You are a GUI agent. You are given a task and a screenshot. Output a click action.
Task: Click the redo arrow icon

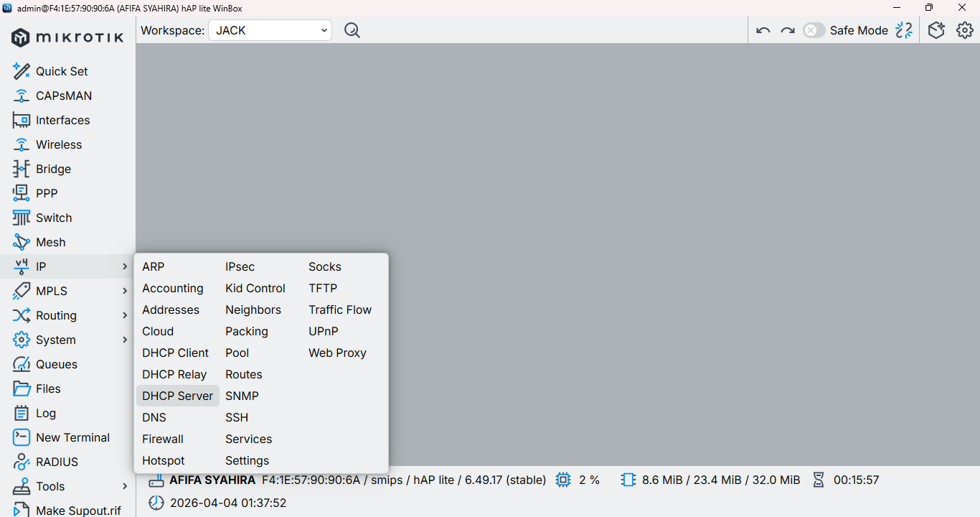[788, 30]
